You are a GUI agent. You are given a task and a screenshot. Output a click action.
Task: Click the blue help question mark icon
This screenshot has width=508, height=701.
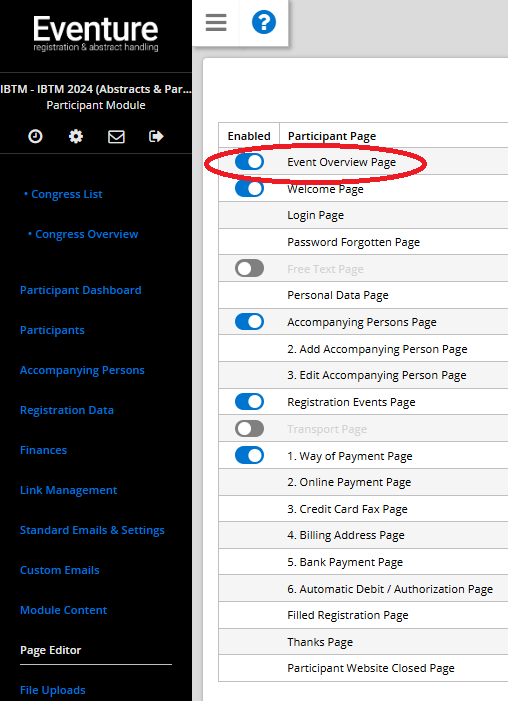264,22
